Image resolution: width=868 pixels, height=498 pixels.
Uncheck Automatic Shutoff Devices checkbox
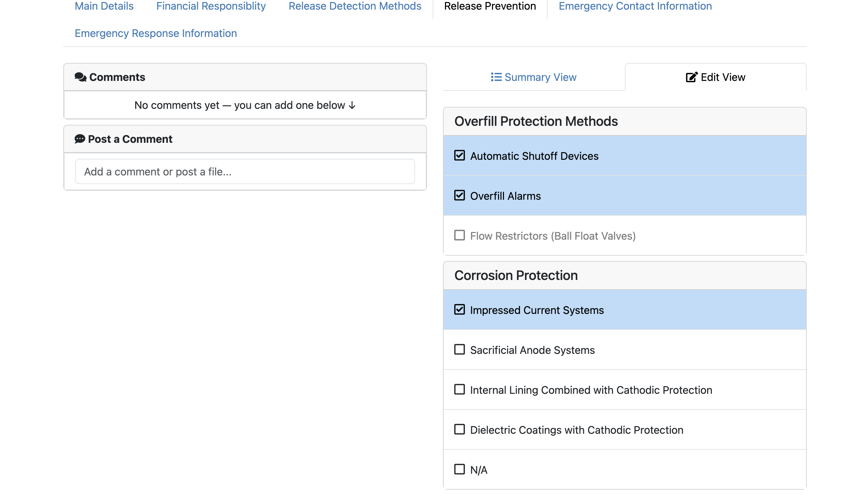(459, 156)
